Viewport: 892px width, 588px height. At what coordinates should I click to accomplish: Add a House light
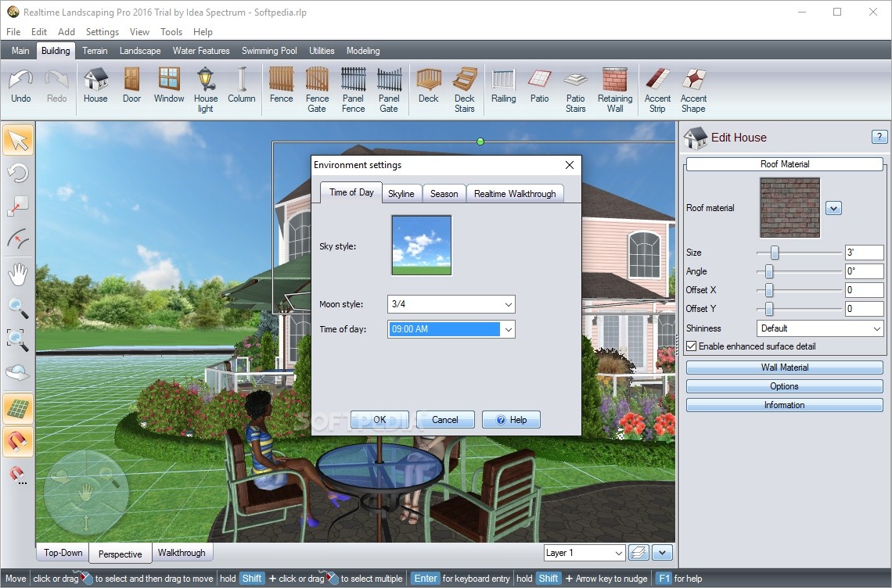click(205, 90)
